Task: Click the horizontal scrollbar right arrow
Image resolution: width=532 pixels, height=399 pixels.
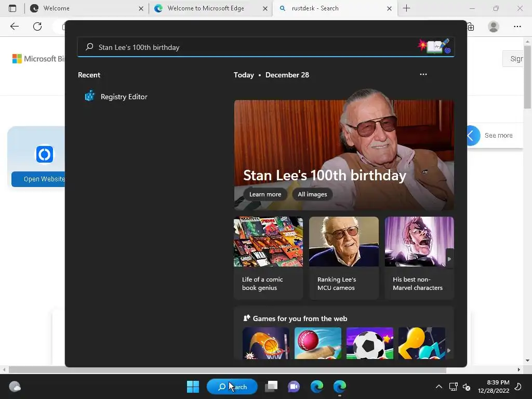Action: click(x=519, y=369)
